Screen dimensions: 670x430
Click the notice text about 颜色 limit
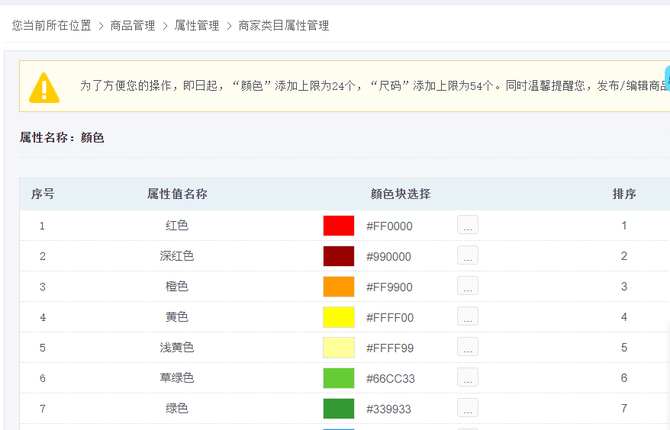click(x=375, y=86)
